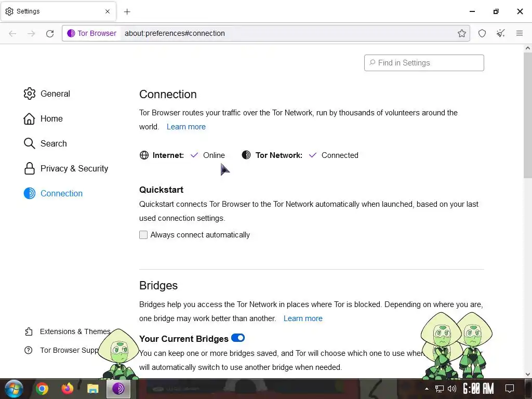
Task: Go back using the back arrow
Action: click(12, 33)
